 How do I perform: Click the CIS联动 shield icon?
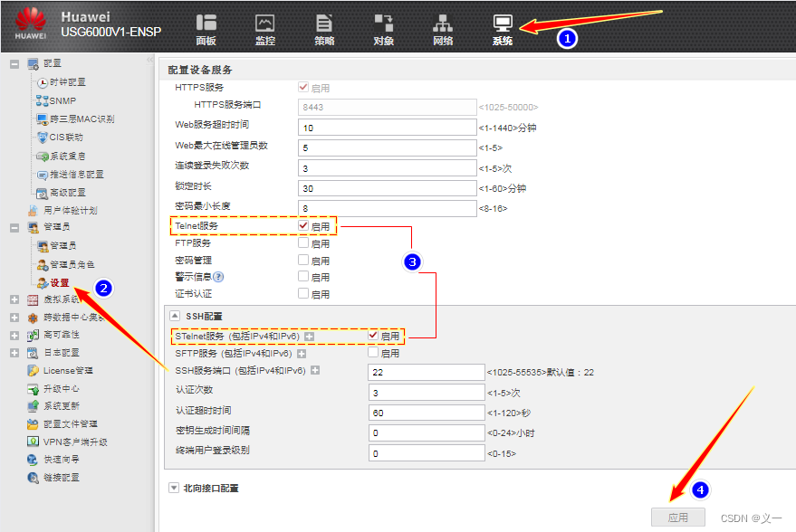tap(43, 138)
